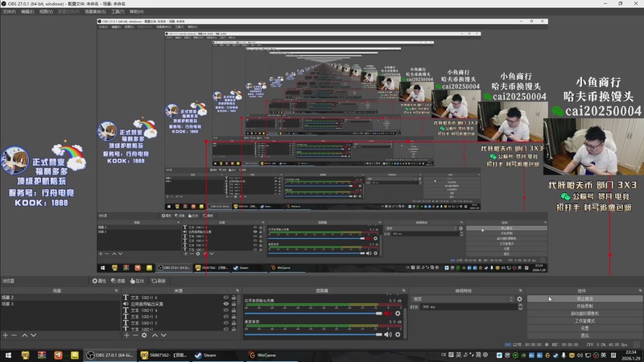Open gear settings for 桌面音频 mixer track
The height and width of the screenshot is (362, 644).
click(x=398, y=335)
